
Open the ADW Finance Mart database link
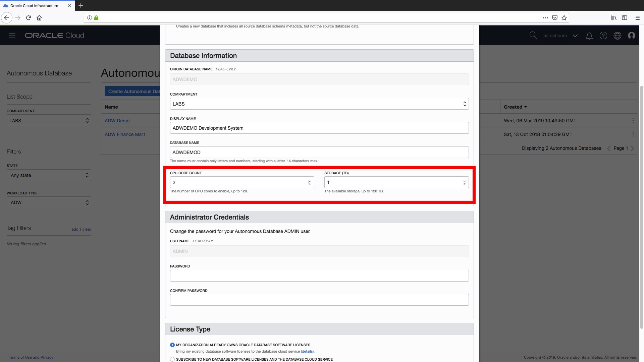point(125,134)
